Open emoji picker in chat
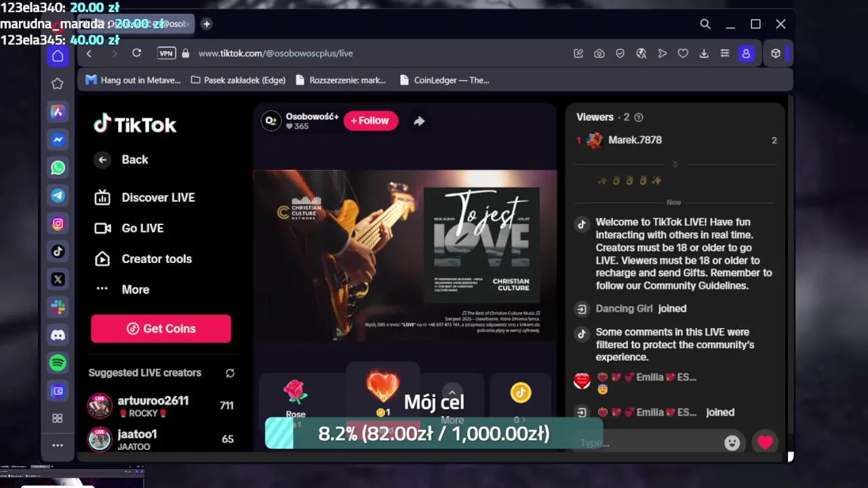The image size is (868, 488). coord(732,443)
